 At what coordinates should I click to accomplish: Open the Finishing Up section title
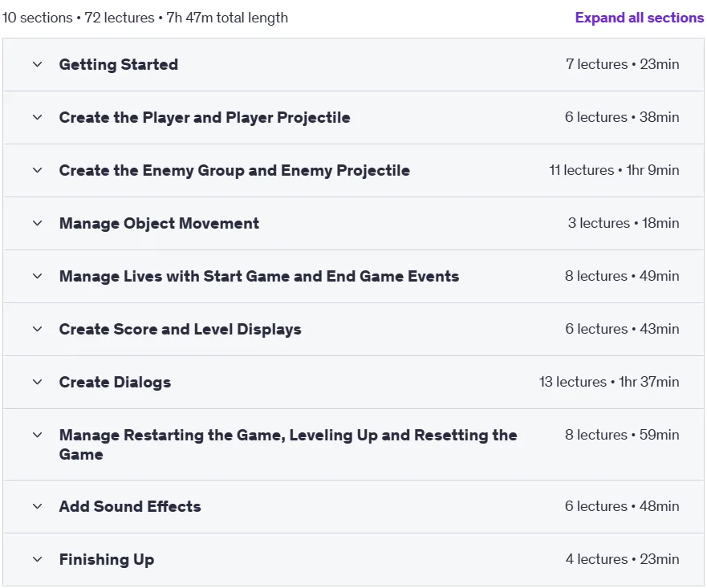107,560
